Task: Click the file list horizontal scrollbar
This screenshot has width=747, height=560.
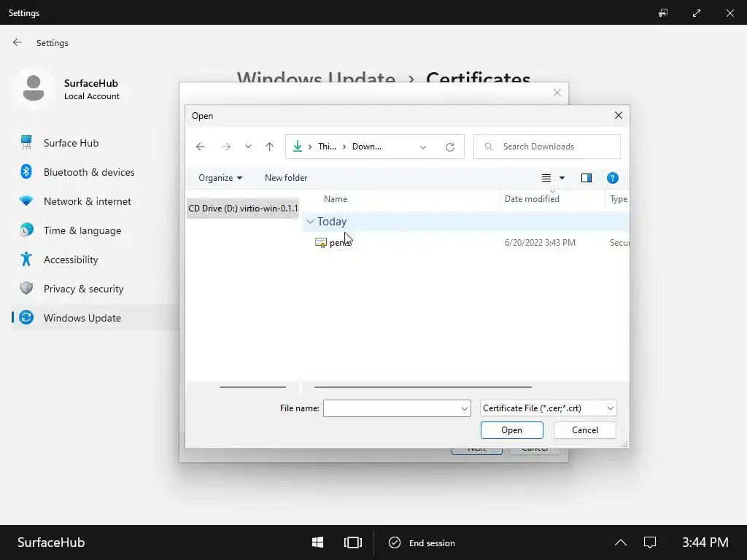Action: 423,387
